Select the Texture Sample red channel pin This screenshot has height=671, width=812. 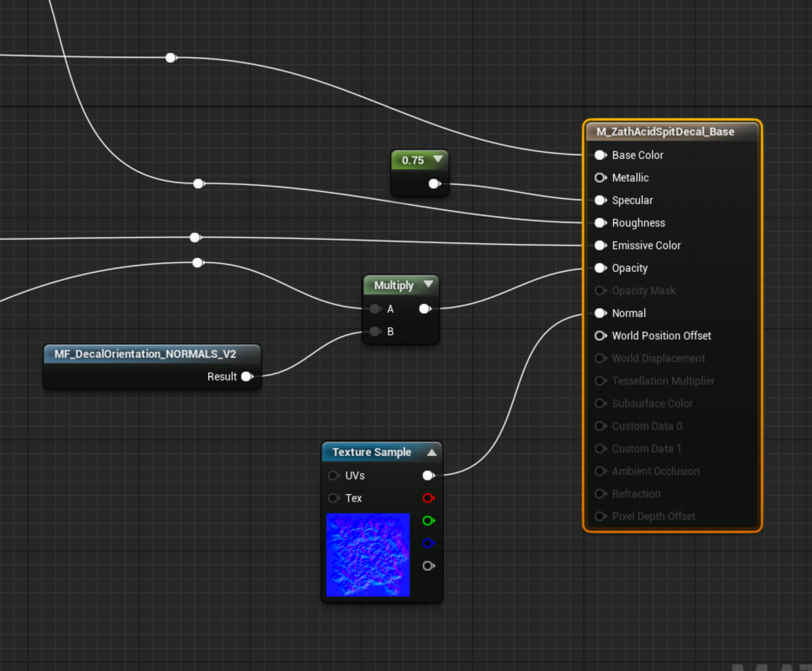coord(428,498)
